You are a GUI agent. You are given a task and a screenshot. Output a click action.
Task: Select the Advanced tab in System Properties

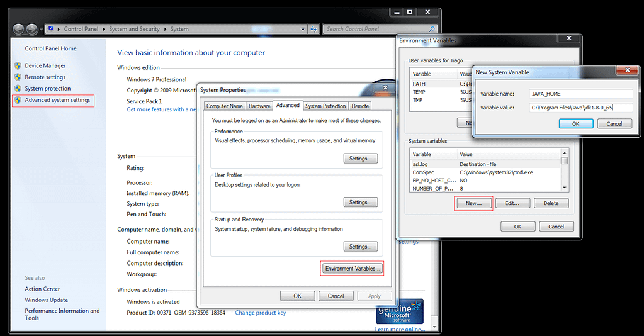coord(288,105)
